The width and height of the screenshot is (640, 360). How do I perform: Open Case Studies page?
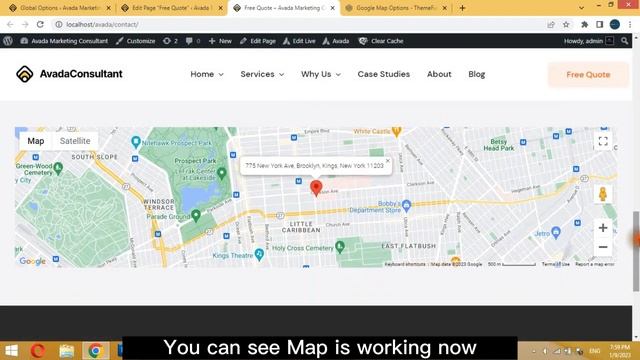click(384, 74)
